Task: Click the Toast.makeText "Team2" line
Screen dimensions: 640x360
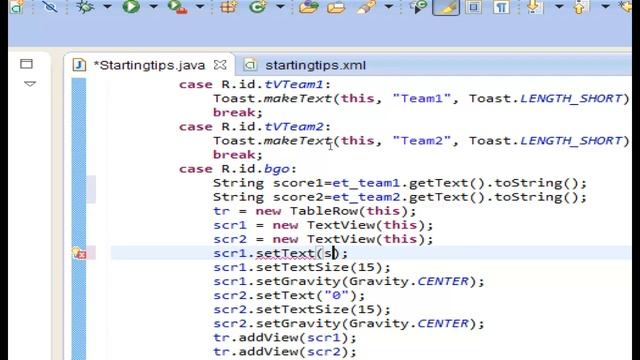Action: 421,141
